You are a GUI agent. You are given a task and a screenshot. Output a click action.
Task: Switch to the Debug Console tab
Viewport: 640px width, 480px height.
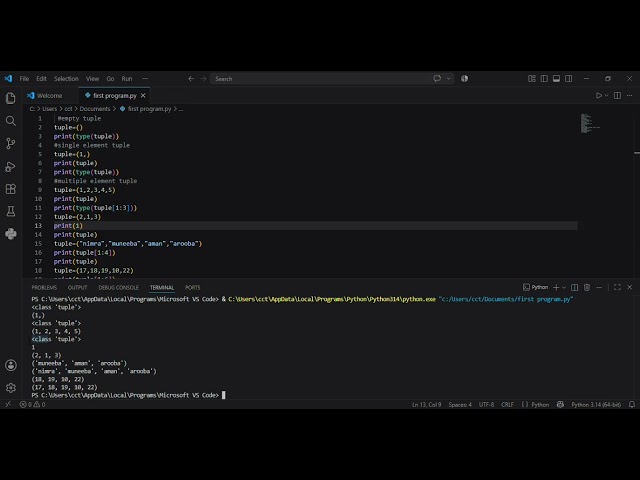(118, 287)
